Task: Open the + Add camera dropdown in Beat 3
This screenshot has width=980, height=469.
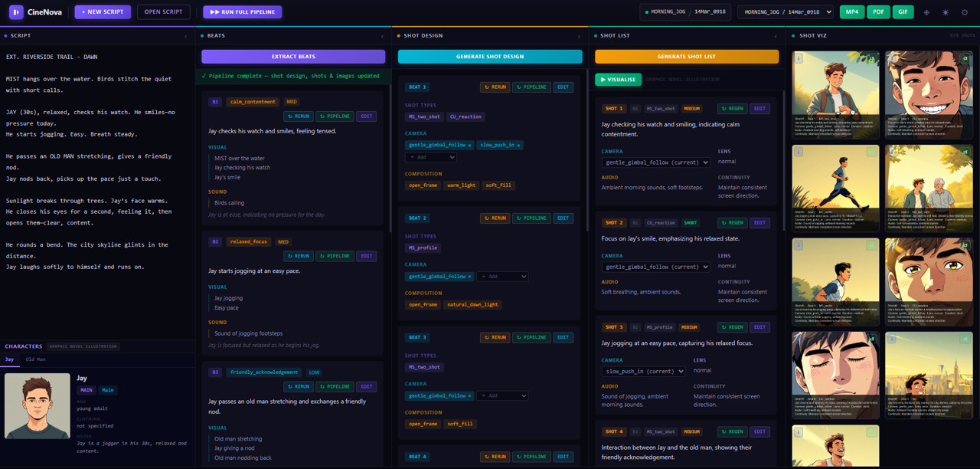Action: pyautogui.click(x=502, y=395)
